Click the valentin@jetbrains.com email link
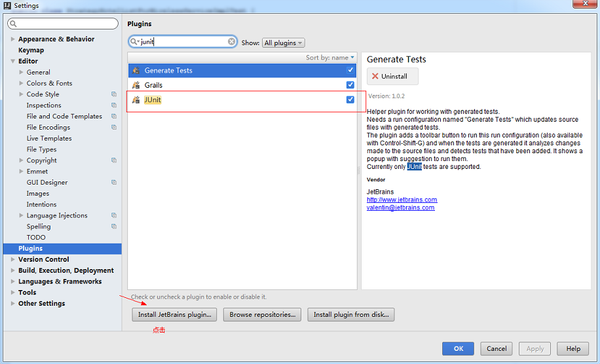The image size is (600, 364). click(x=400, y=208)
